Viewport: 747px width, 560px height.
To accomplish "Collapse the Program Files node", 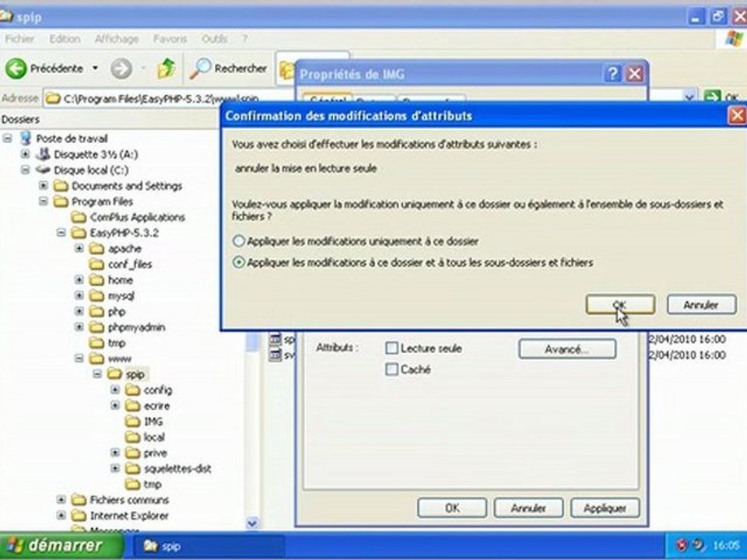I will (x=44, y=201).
